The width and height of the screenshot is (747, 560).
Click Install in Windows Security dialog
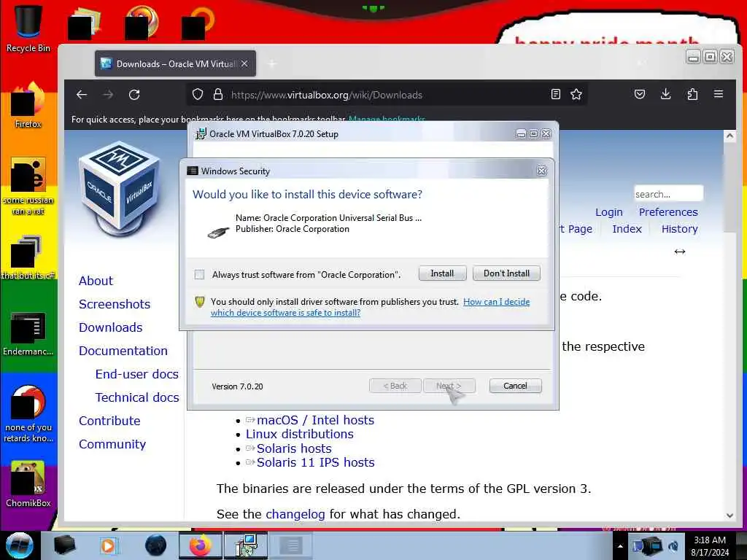coord(442,273)
